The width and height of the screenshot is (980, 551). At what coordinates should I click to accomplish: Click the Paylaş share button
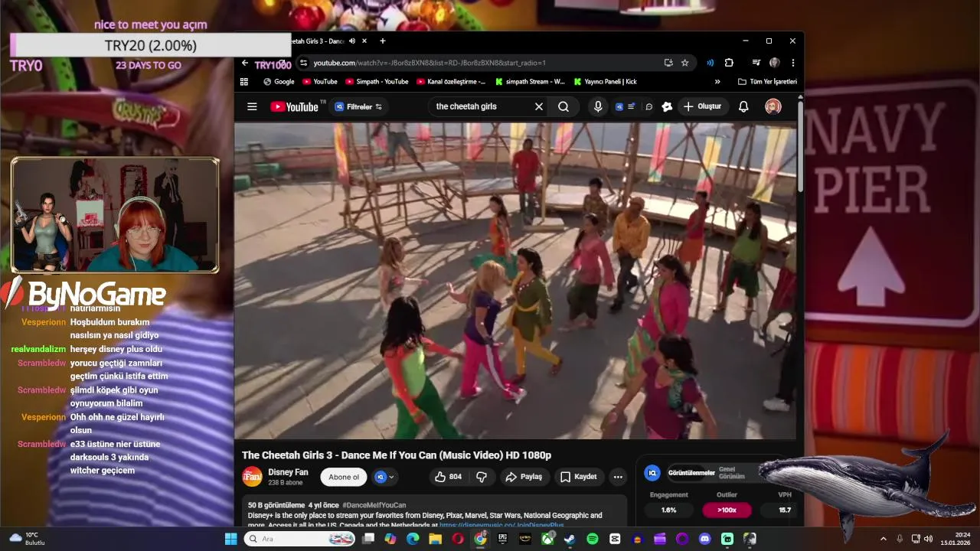point(524,477)
